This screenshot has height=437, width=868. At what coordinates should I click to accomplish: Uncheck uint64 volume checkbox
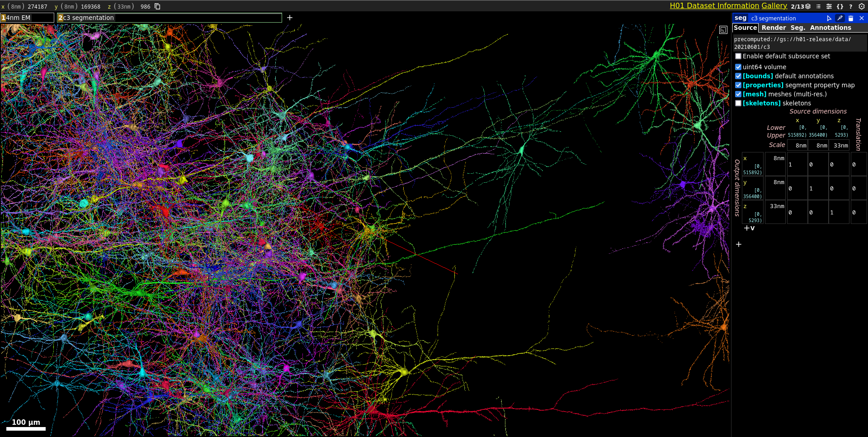738,67
